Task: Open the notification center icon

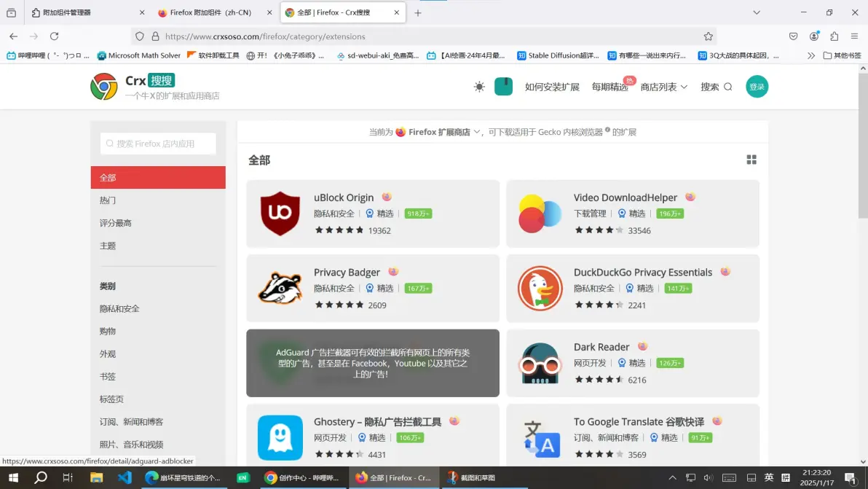Action: pyautogui.click(x=851, y=477)
